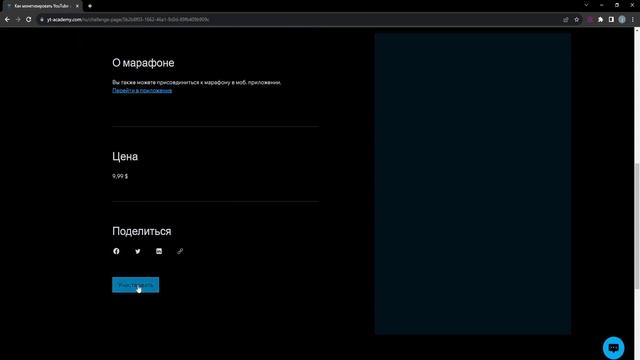Open the live chat bubble

point(613,347)
